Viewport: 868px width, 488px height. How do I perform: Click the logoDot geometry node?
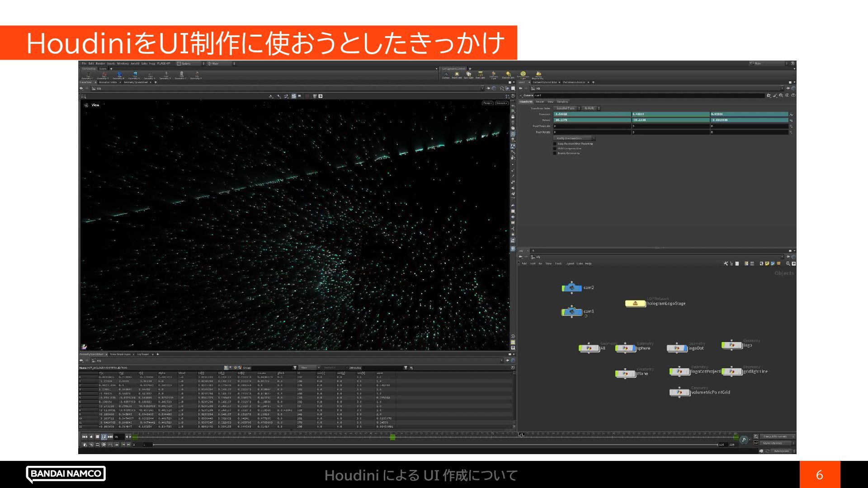677,348
